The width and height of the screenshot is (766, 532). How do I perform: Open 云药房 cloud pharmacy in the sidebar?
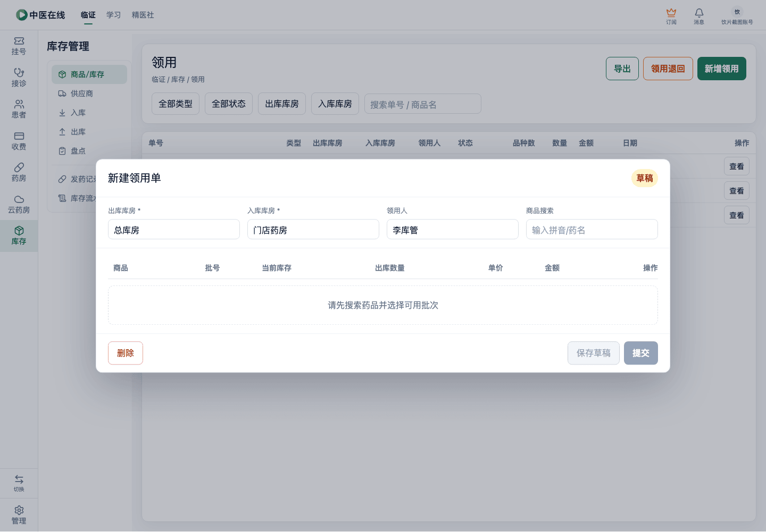pyautogui.click(x=19, y=204)
